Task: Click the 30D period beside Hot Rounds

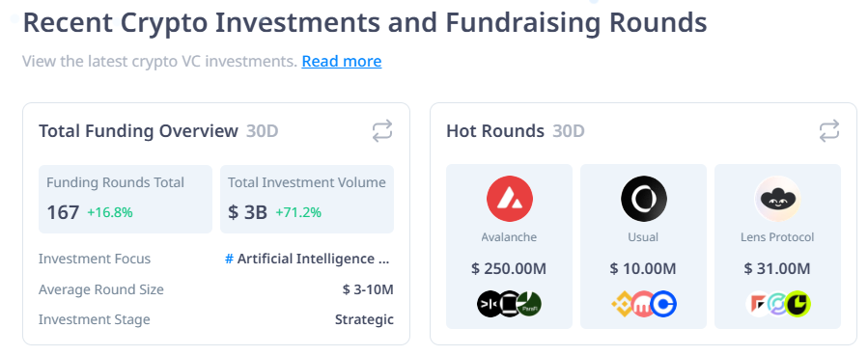Action: click(569, 131)
